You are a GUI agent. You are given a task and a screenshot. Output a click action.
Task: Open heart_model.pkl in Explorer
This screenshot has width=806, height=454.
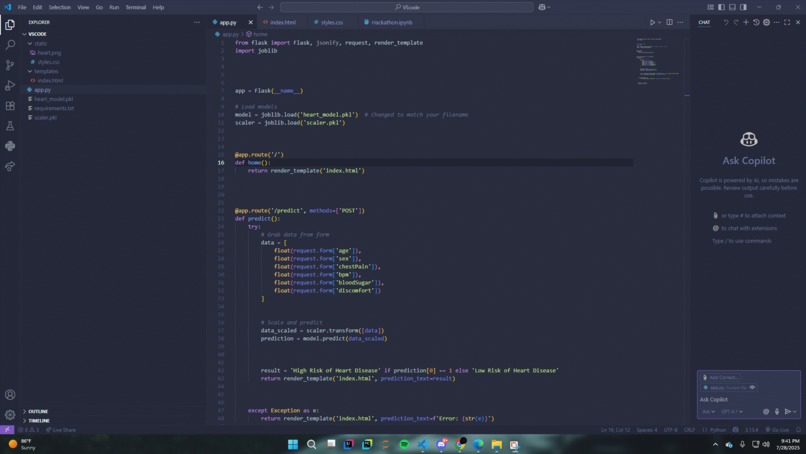point(53,99)
